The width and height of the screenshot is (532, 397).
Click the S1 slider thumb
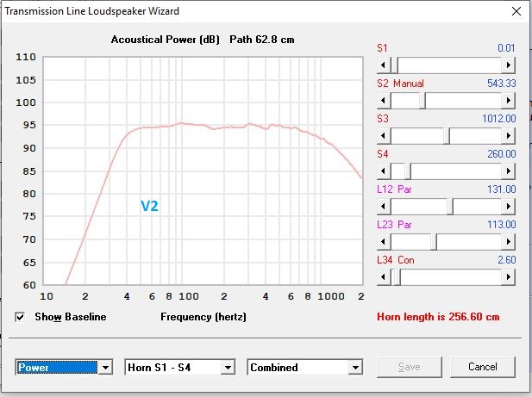[394, 65]
